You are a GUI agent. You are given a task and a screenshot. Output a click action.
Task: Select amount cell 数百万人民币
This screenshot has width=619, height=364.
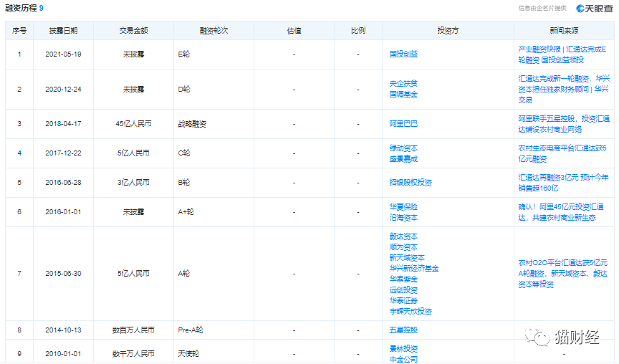pyautogui.click(x=133, y=330)
